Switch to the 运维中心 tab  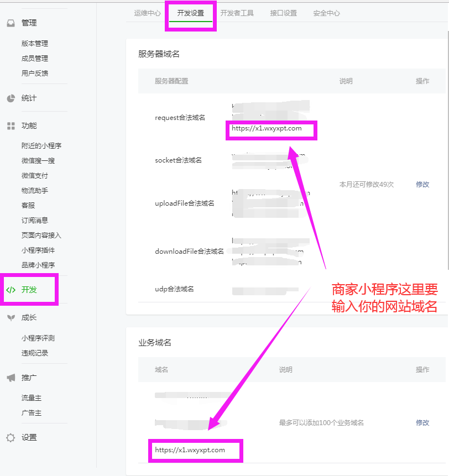tap(147, 13)
